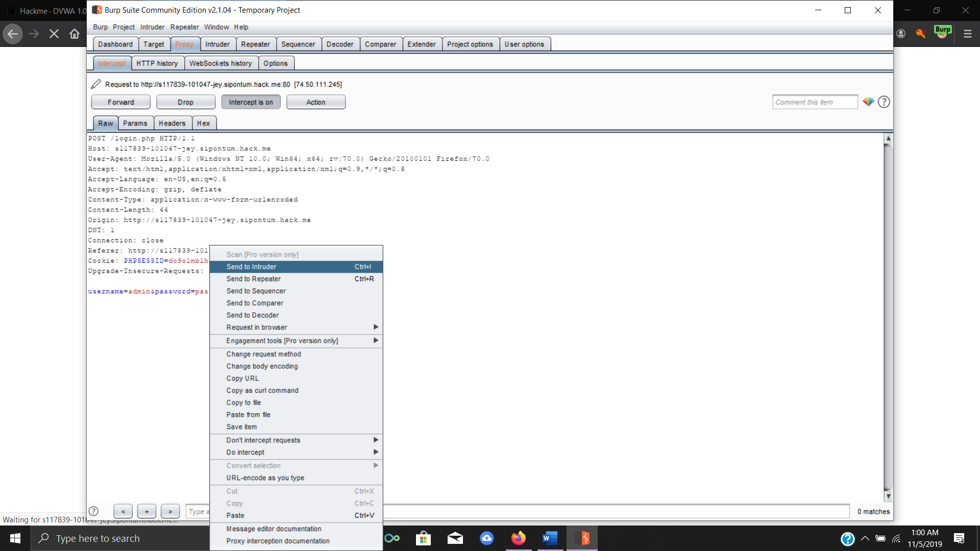Select Copy as curl command
Screen dimensions: 980x551
296,390
